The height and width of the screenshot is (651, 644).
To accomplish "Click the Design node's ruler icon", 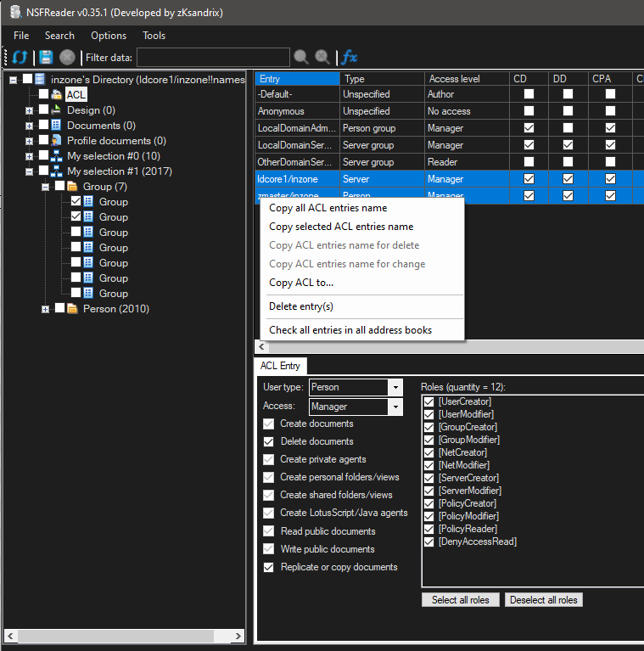I will [x=57, y=110].
